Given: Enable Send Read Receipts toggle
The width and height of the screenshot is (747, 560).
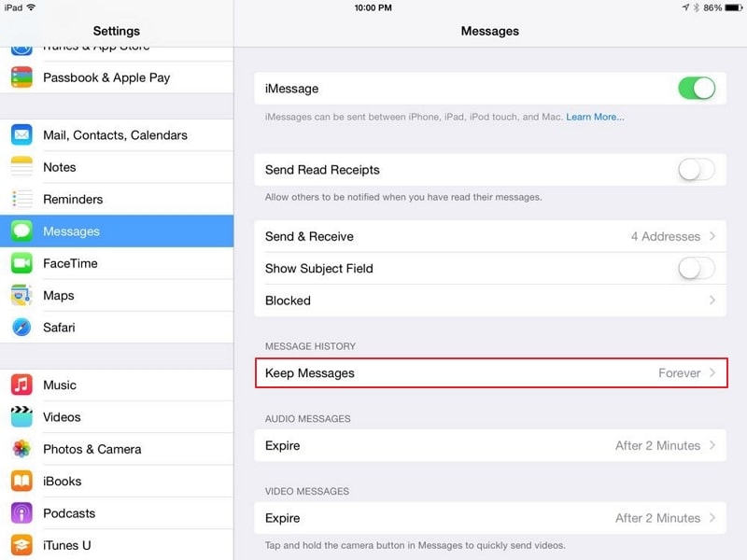Looking at the screenshot, I should [697, 170].
